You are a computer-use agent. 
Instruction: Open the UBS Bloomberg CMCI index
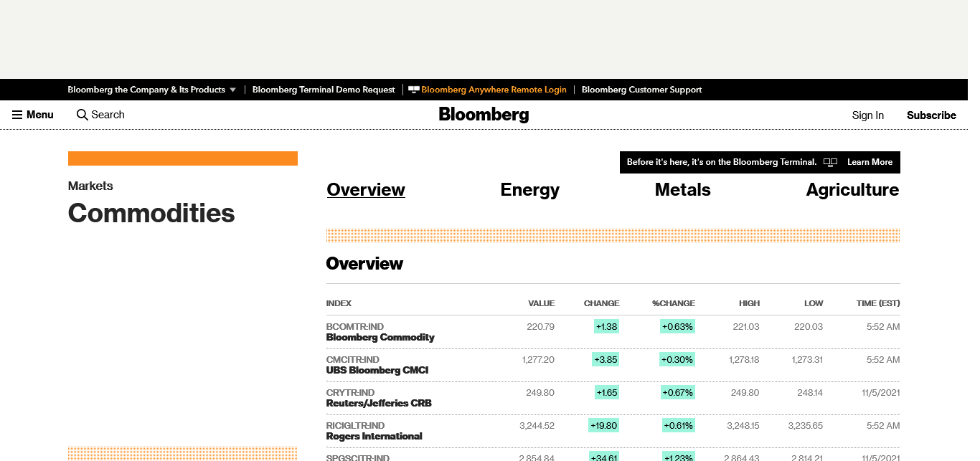click(x=377, y=370)
